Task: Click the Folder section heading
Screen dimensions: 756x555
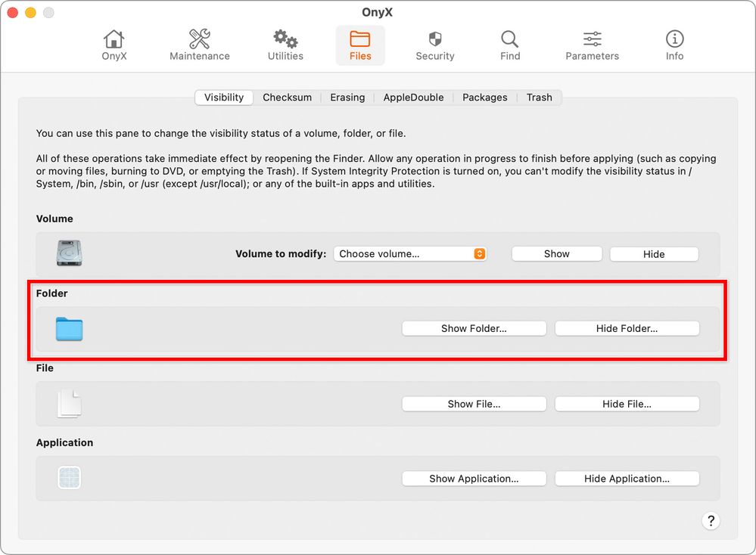Action: click(51, 293)
